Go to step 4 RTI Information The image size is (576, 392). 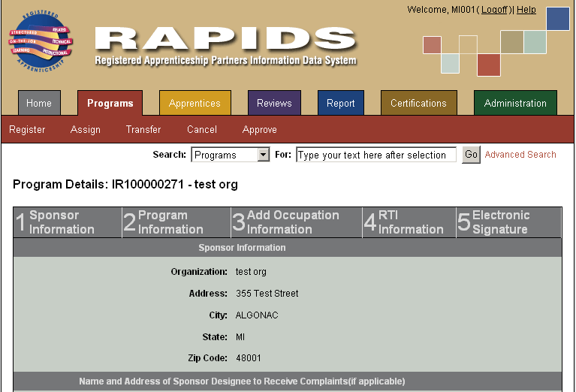tap(409, 222)
